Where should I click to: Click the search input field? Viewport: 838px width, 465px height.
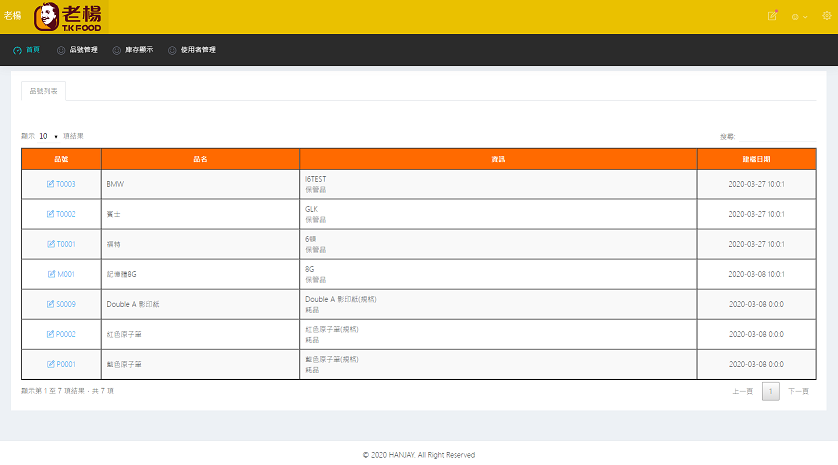(x=777, y=135)
